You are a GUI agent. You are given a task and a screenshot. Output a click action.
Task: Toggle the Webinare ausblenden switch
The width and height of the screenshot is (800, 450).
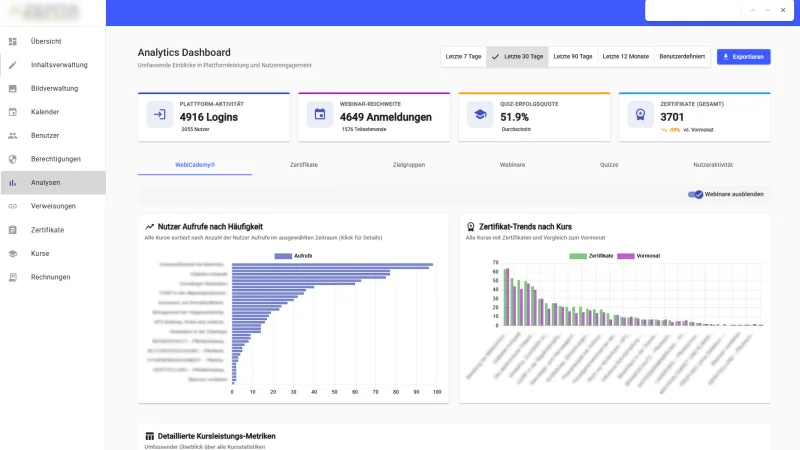(695, 194)
